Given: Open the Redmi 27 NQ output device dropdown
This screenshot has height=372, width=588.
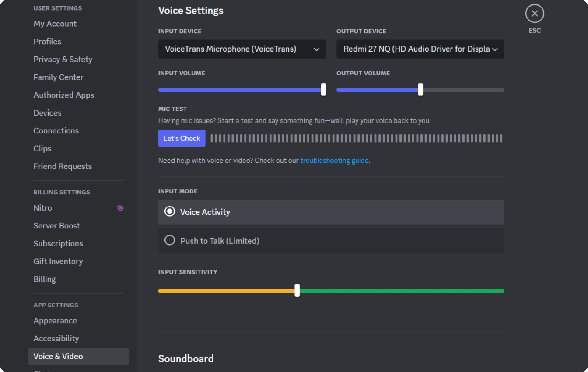Looking at the screenshot, I should point(416,49).
